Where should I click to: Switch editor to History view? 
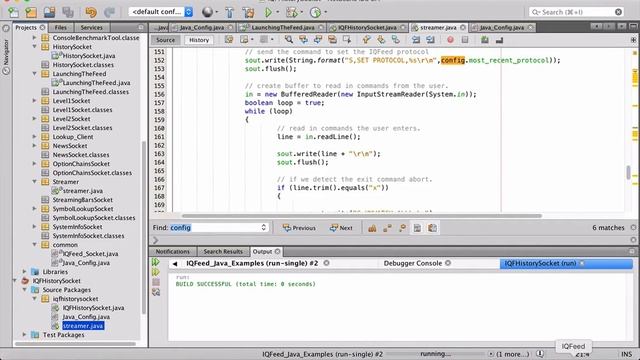tap(199, 40)
